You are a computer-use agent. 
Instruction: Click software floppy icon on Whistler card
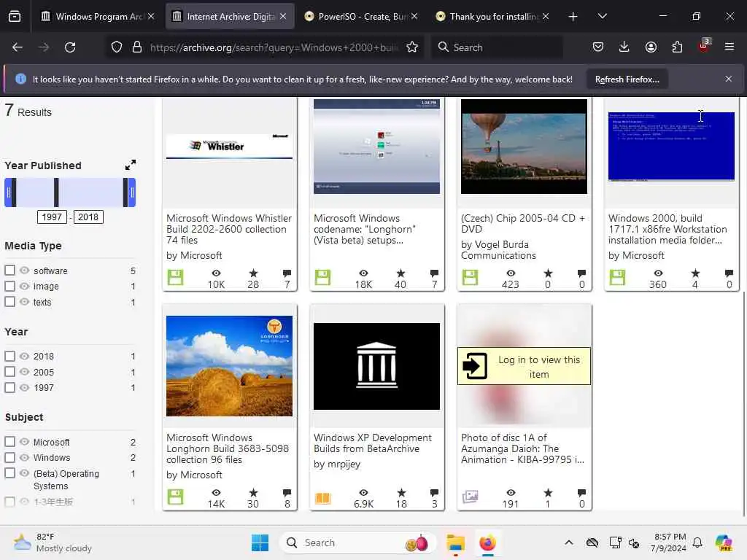pos(175,278)
